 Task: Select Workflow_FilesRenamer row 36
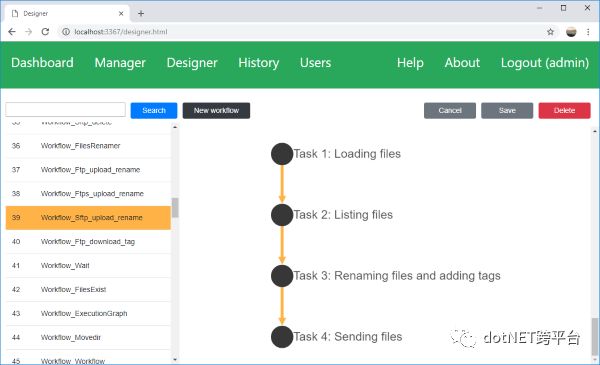pos(88,146)
